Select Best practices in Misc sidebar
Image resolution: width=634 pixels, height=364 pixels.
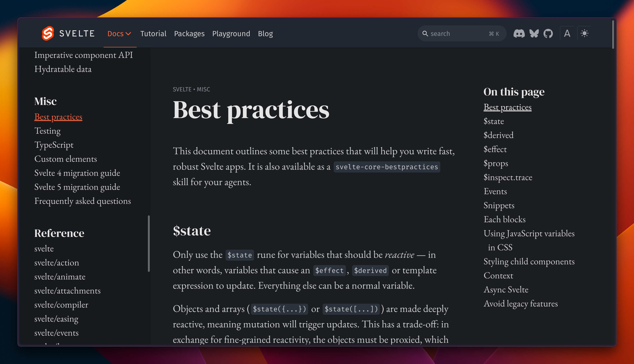click(58, 117)
